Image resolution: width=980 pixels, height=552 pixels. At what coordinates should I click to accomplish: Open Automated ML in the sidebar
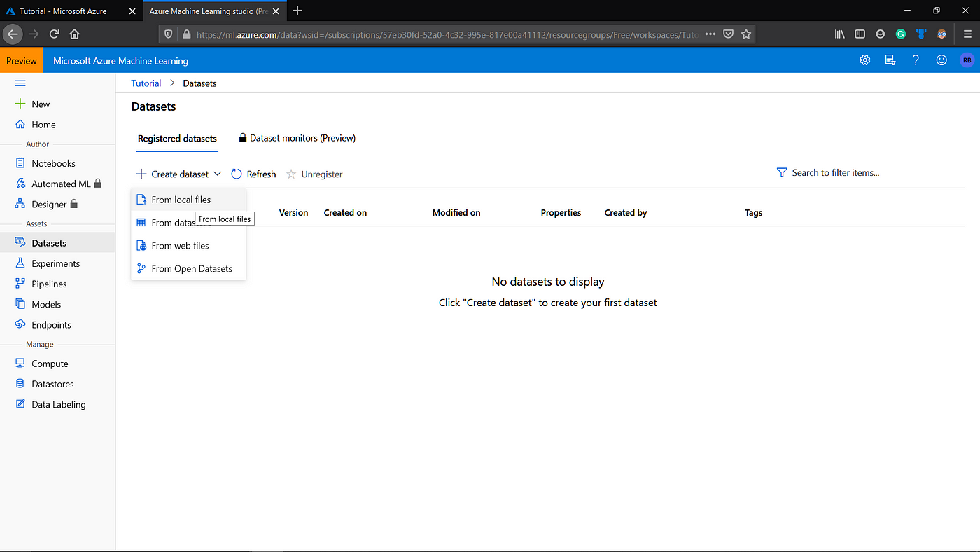(x=57, y=184)
